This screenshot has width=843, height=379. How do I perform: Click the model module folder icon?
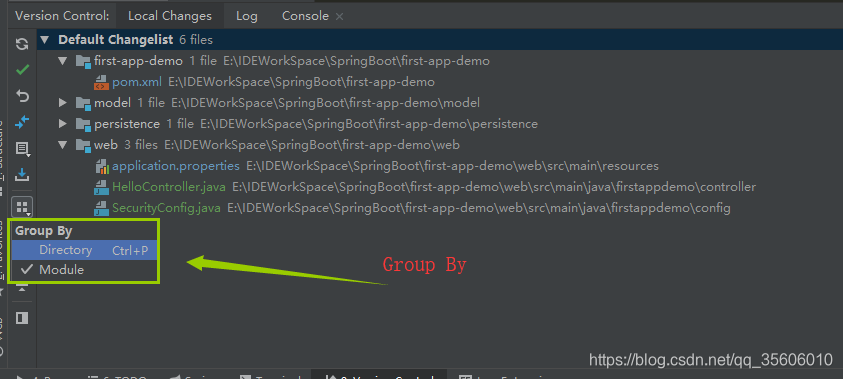point(83,103)
